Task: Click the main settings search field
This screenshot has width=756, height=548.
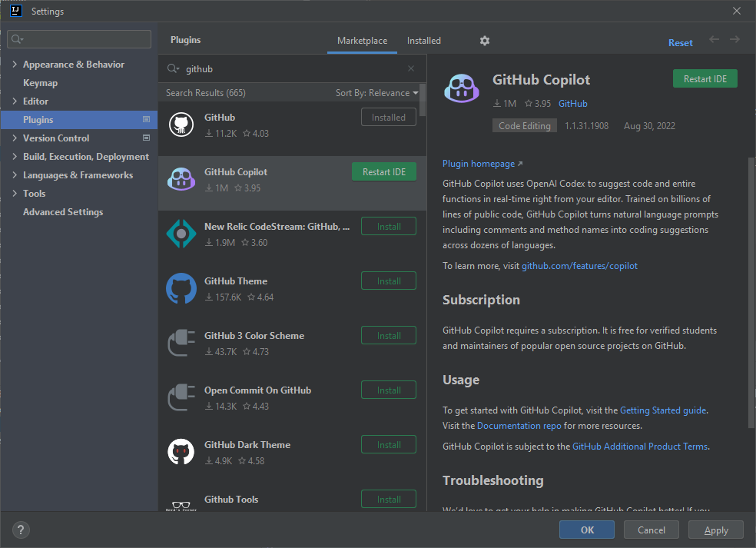Action: point(78,38)
